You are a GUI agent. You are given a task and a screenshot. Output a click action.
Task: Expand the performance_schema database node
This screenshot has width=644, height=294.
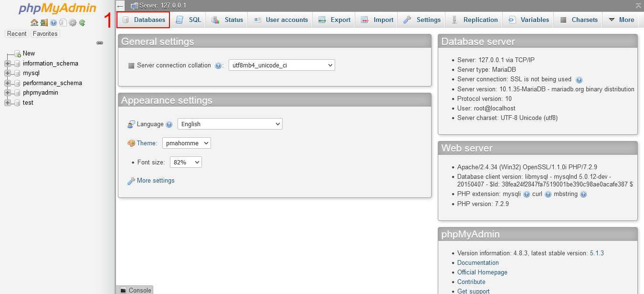click(7, 83)
